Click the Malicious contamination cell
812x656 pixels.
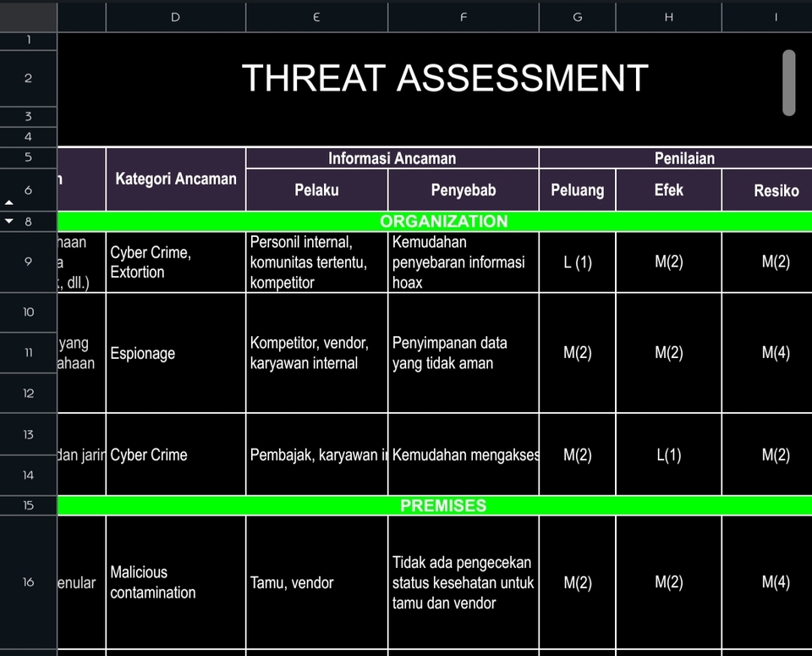pyautogui.click(x=176, y=582)
